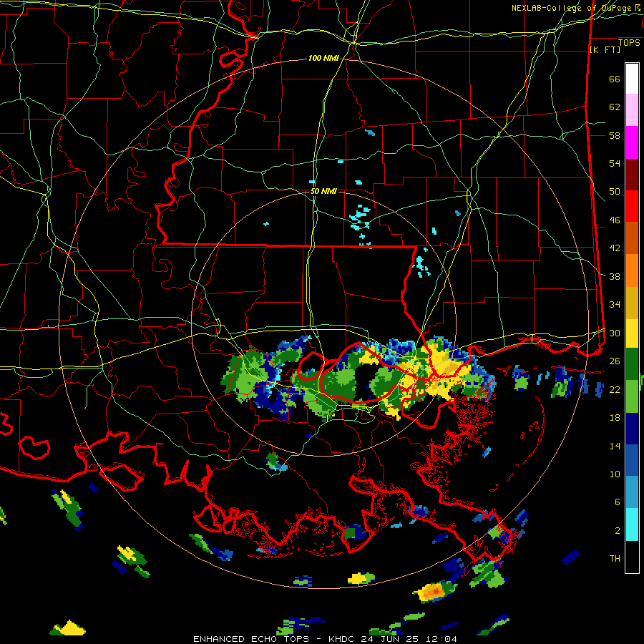This screenshot has width=644, height=644.
Task: Click the 2 value on the legend
Action: tap(618, 531)
